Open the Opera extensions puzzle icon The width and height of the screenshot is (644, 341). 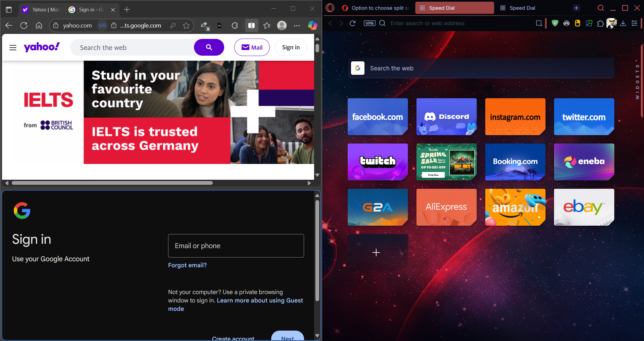[x=600, y=23]
